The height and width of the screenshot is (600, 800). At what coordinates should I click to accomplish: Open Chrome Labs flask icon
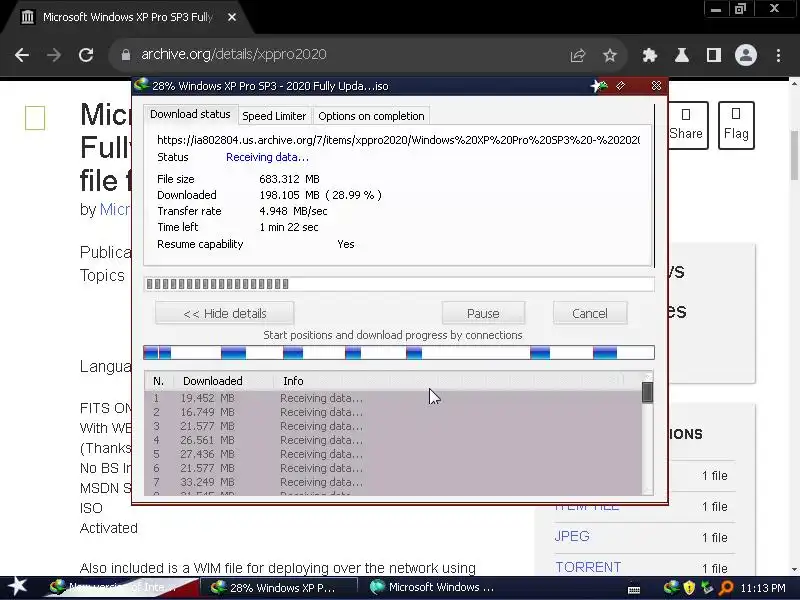(682, 55)
